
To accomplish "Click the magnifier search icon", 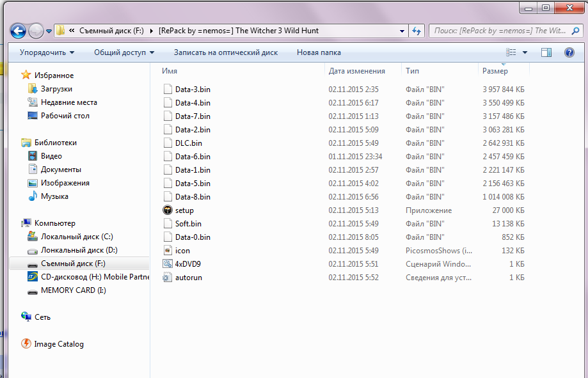I will [x=575, y=31].
